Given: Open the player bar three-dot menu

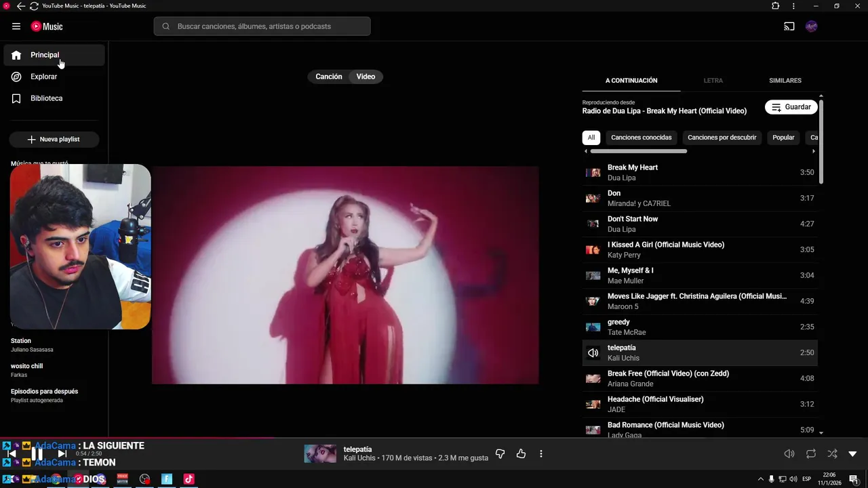Looking at the screenshot, I should tap(541, 453).
